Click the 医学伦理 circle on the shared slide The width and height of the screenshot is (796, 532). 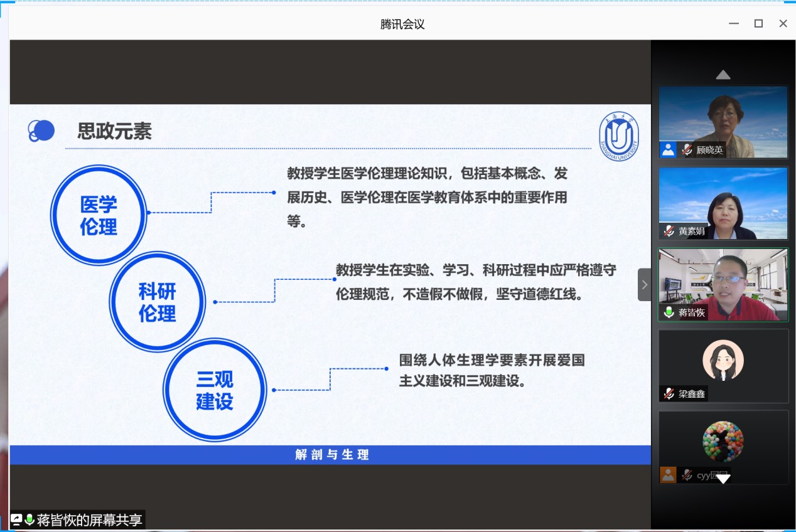(99, 215)
